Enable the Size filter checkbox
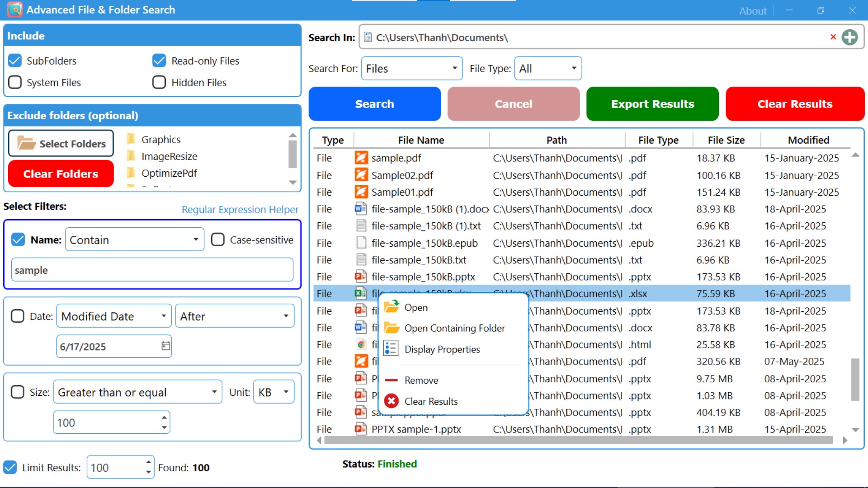 (x=18, y=392)
